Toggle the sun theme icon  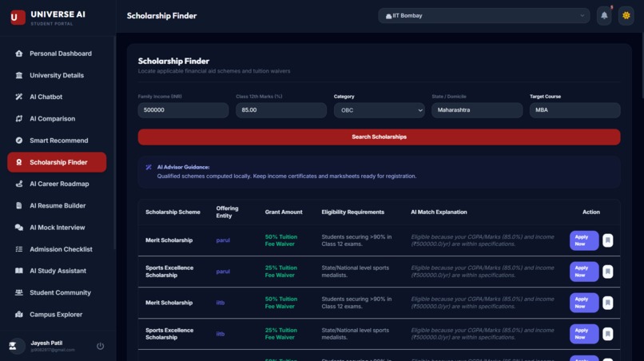click(x=626, y=16)
